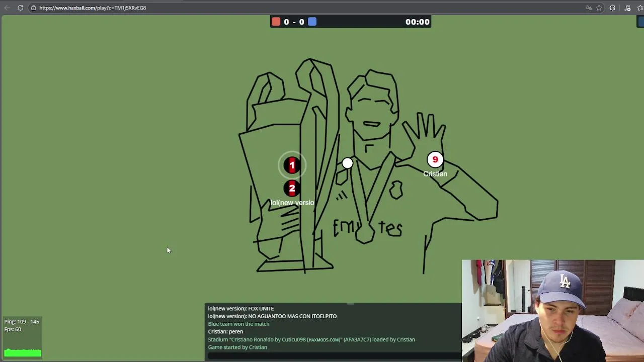Click the blue team square on scoreboard
Image resolution: width=644 pixels, height=362 pixels.
click(x=312, y=22)
